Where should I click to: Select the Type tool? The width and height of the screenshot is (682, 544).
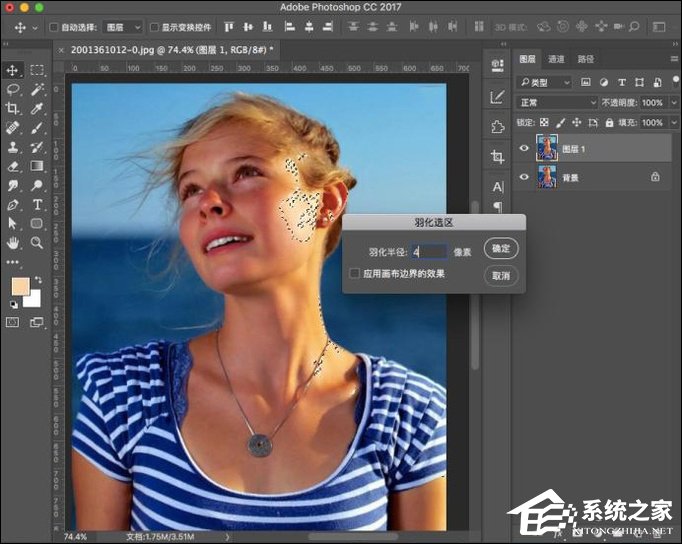point(37,204)
